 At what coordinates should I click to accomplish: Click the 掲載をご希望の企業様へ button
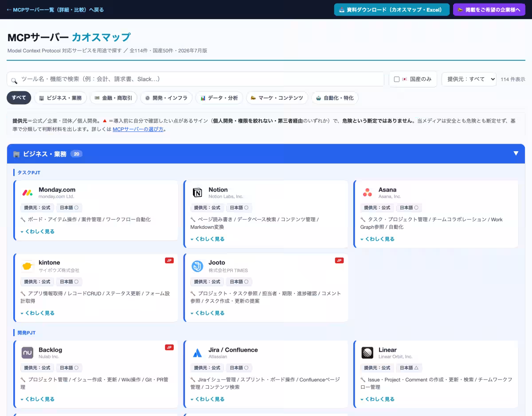click(x=489, y=10)
